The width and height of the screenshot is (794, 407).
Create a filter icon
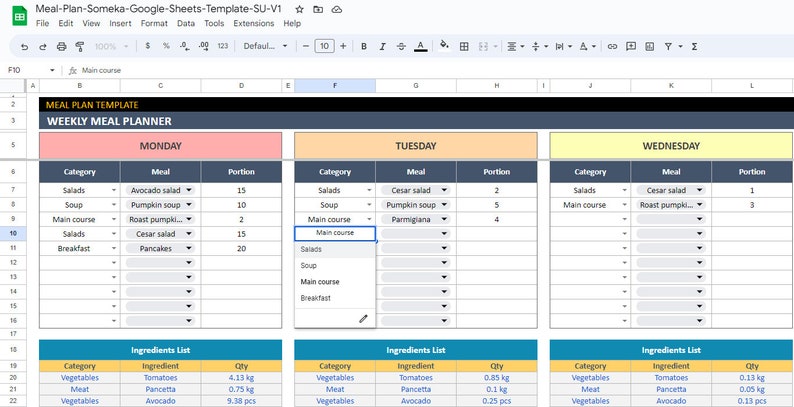click(x=668, y=47)
